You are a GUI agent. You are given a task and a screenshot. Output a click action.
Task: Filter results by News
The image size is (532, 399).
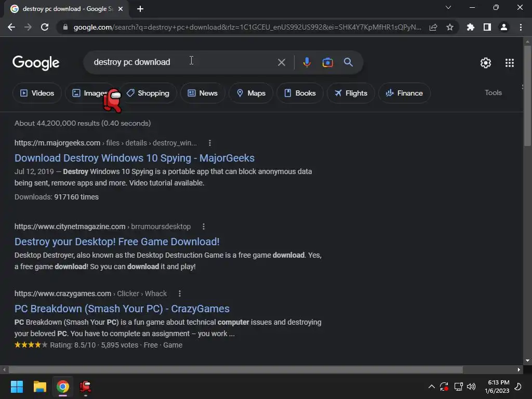(203, 93)
